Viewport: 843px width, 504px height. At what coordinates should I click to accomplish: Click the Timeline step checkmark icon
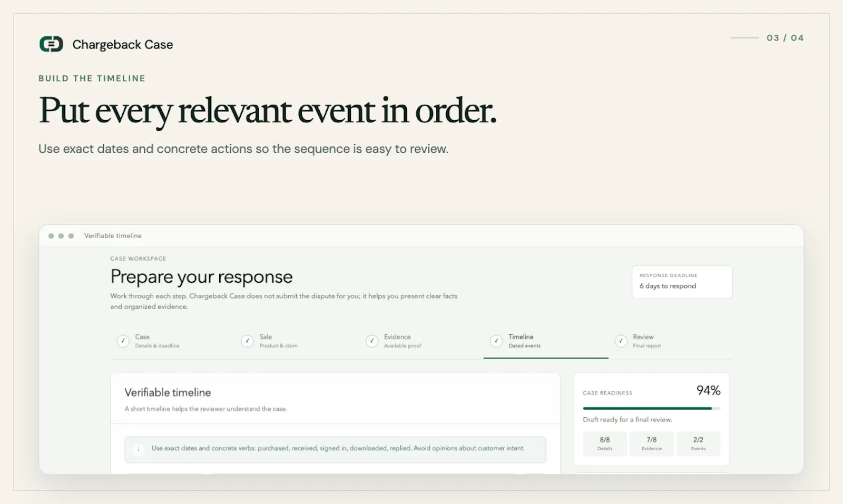coord(496,341)
